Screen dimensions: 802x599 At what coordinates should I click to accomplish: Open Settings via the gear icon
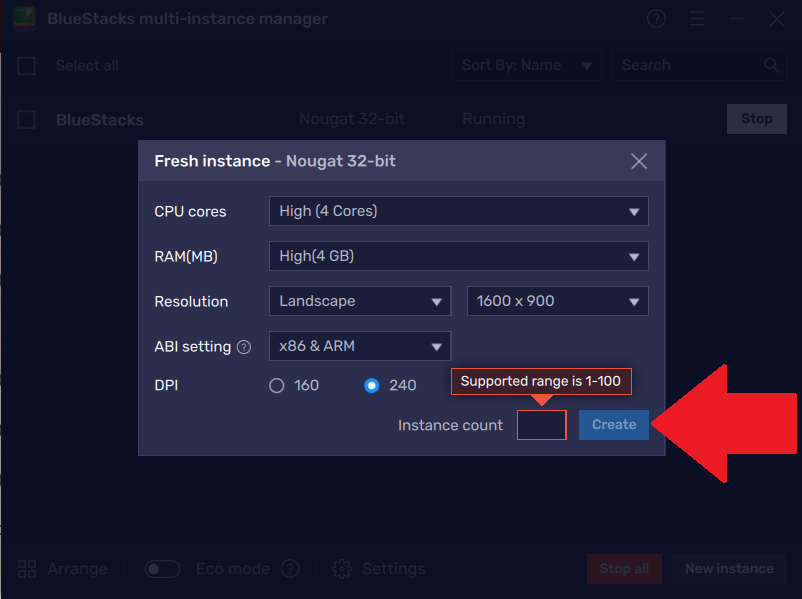(x=342, y=569)
